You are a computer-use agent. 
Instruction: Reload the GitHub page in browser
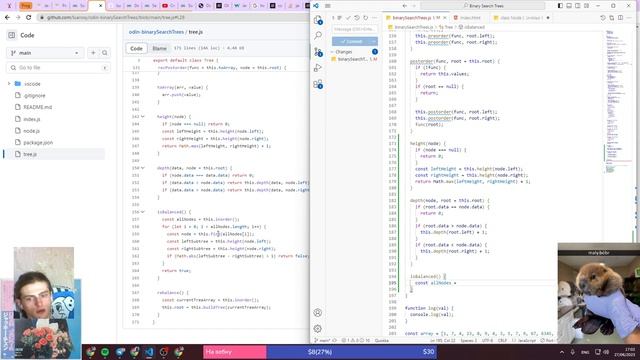point(29,18)
